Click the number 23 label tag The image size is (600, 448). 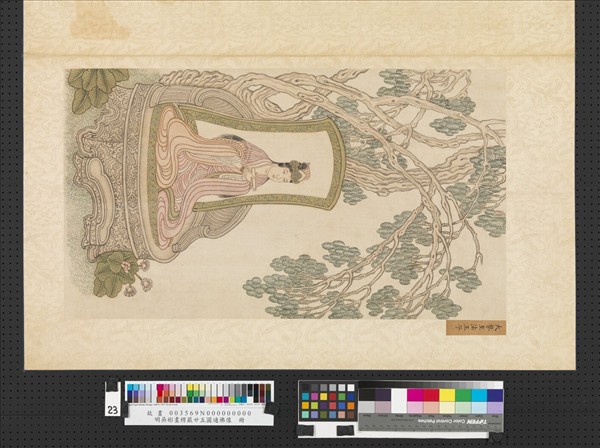tap(112, 409)
